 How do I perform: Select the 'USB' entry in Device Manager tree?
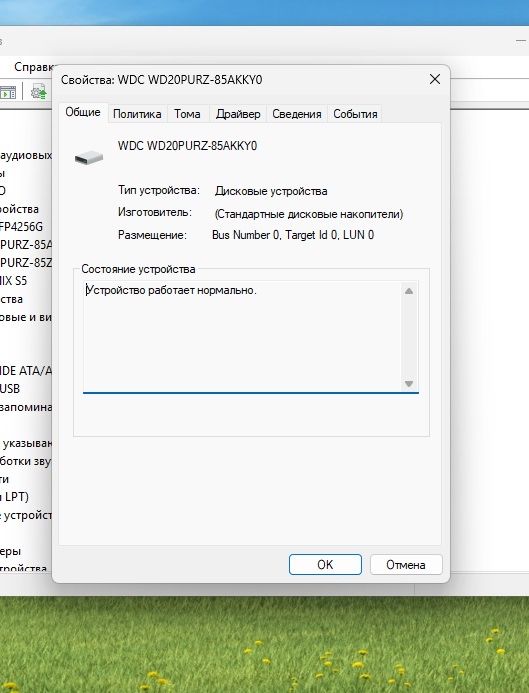pyautogui.click(x=10, y=388)
